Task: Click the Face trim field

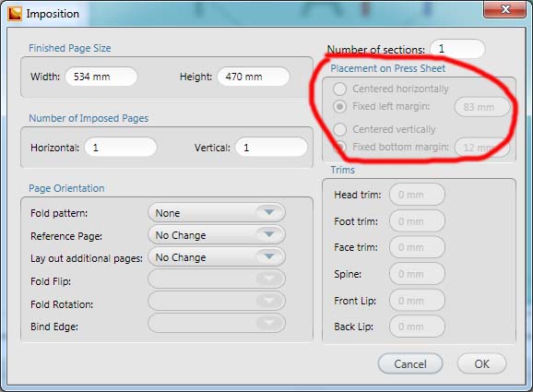Action: (417, 247)
